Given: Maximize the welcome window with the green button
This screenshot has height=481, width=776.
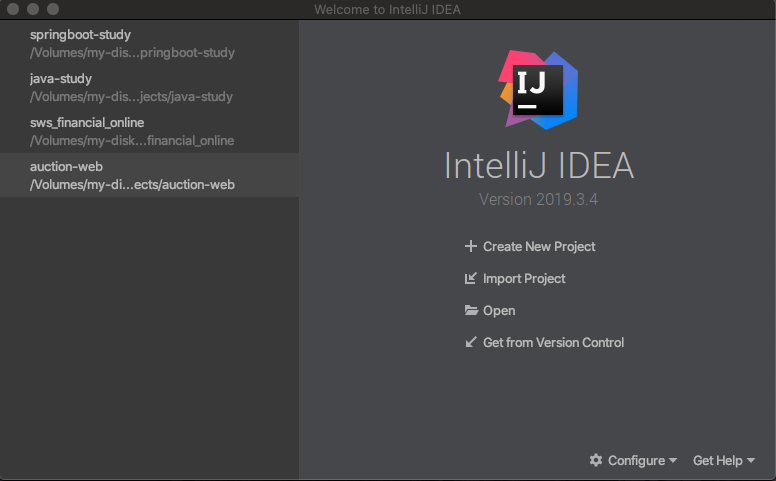Looking at the screenshot, I should [x=52, y=9].
